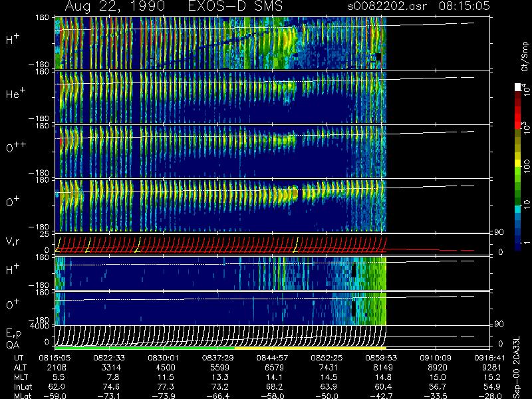Click the 'E,p' panel label
The image size is (532, 399).
pos(13,334)
